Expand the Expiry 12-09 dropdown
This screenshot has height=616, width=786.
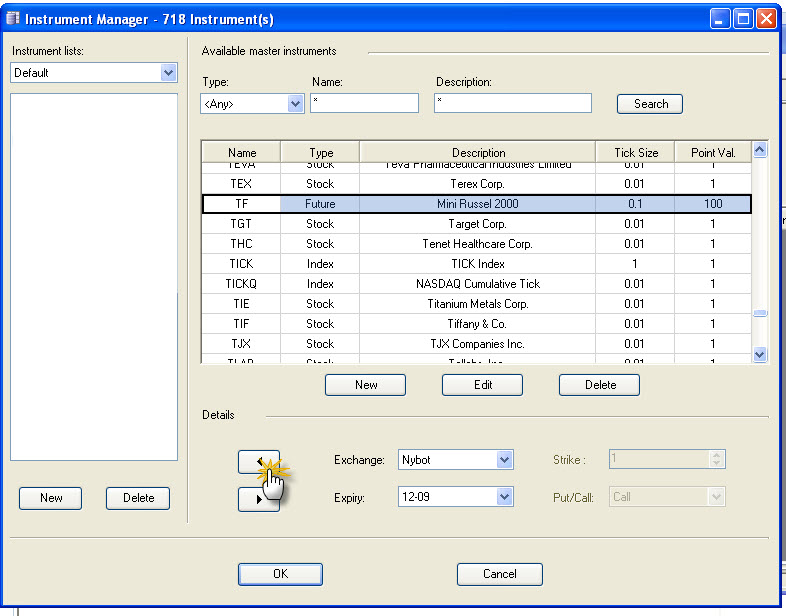(x=504, y=497)
